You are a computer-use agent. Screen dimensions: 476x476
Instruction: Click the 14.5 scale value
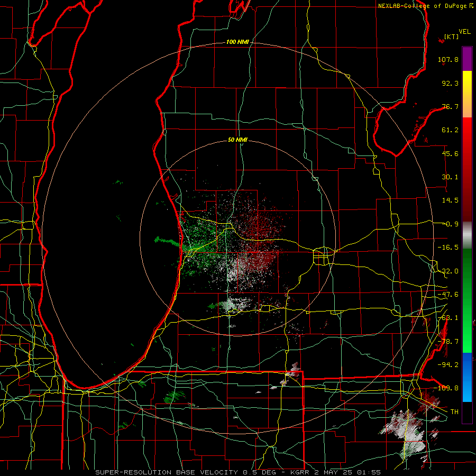pos(450,200)
